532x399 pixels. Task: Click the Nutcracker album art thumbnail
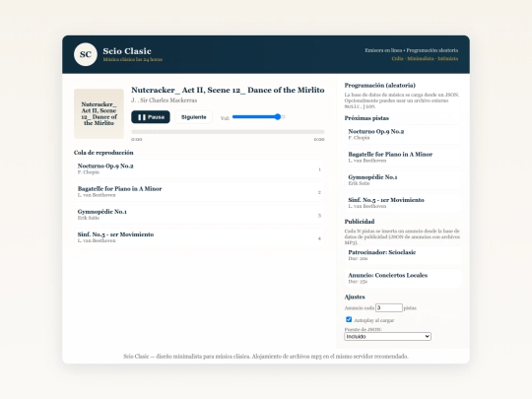99,113
